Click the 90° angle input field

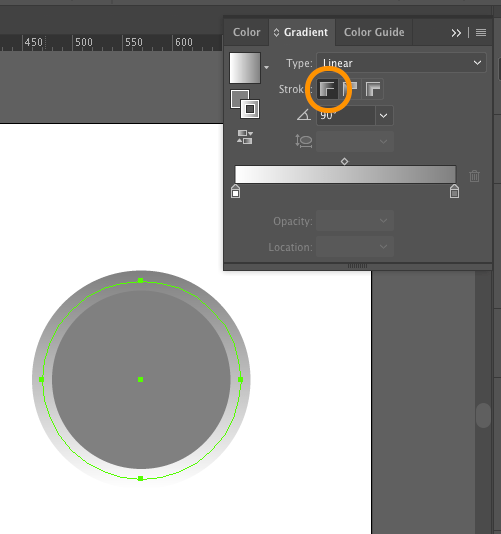tap(346, 115)
